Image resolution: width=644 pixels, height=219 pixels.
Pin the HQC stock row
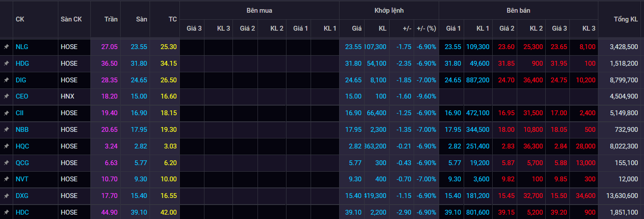(6, 146)
